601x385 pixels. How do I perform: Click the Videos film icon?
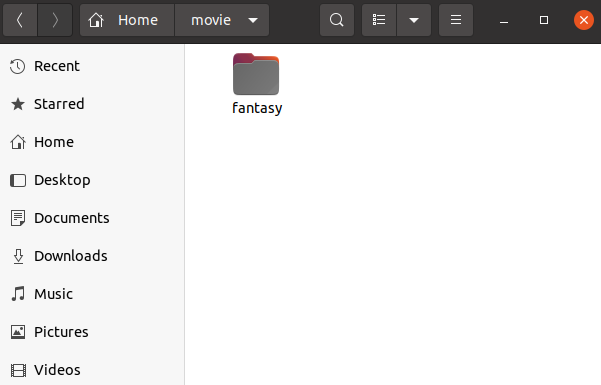click(18, 370)
